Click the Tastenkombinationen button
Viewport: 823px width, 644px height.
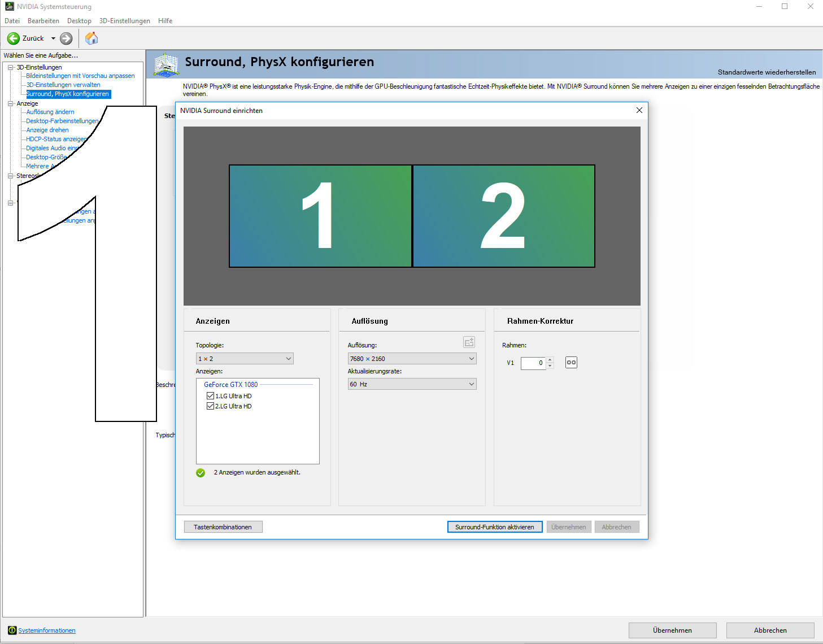pyautogui.click(x=223, y=527)
